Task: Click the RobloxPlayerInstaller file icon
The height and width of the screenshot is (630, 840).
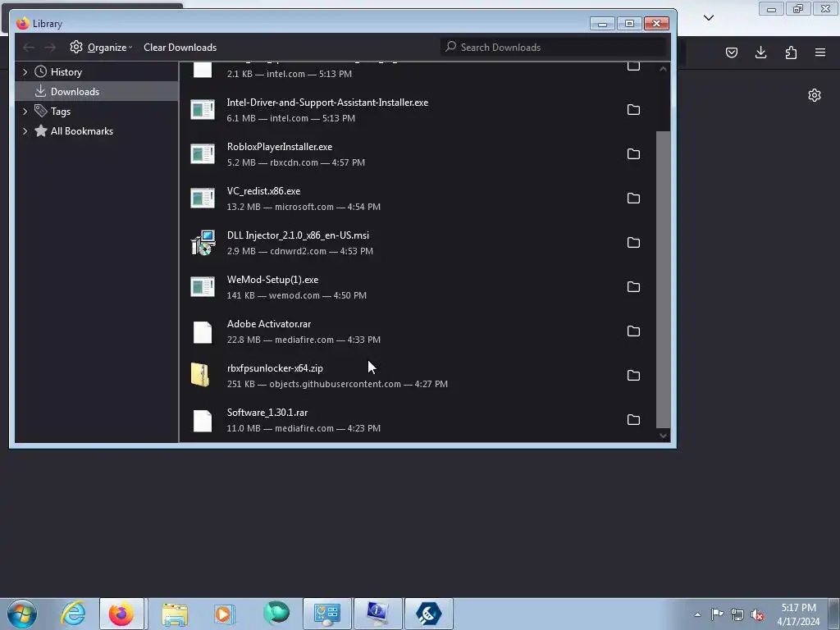Action: click(203, 154)
